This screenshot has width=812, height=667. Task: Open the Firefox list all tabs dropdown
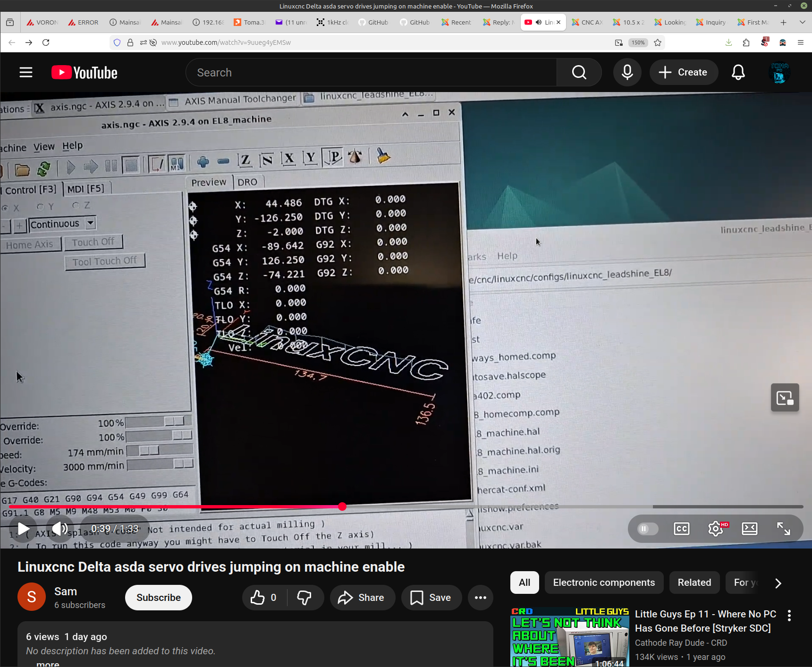click(x=802, y=22)
